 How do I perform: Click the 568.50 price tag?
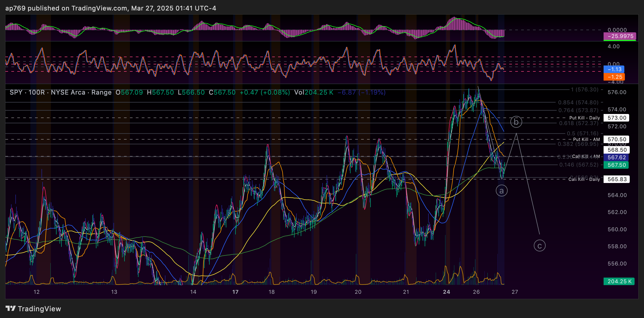click(x=617, y=150)
